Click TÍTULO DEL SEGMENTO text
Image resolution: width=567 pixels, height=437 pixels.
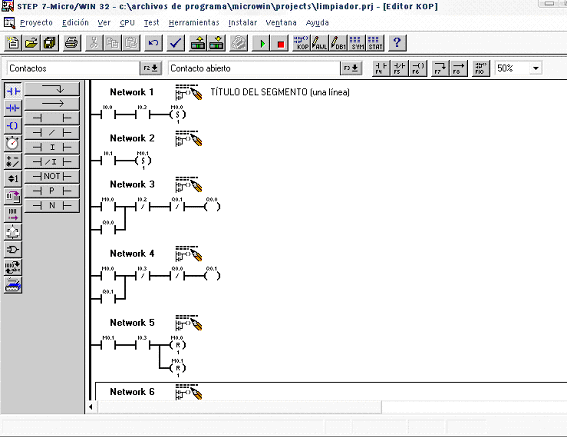[x=280, y=92]
